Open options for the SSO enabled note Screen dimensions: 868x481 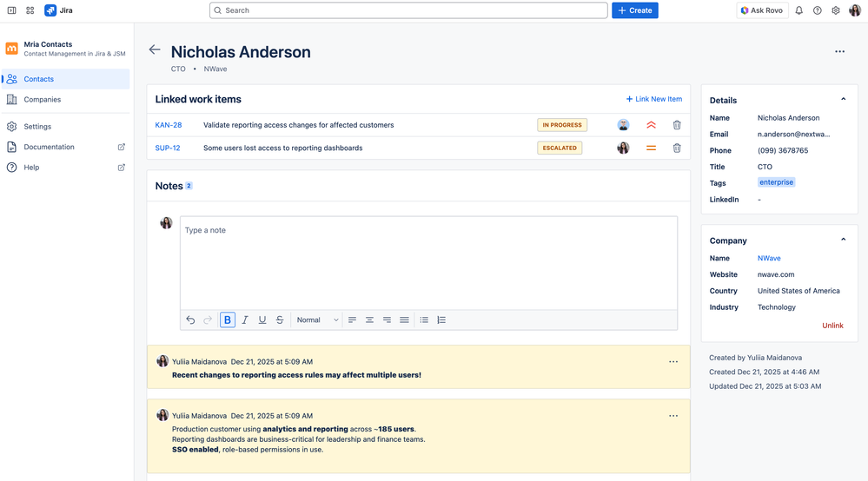673,416
